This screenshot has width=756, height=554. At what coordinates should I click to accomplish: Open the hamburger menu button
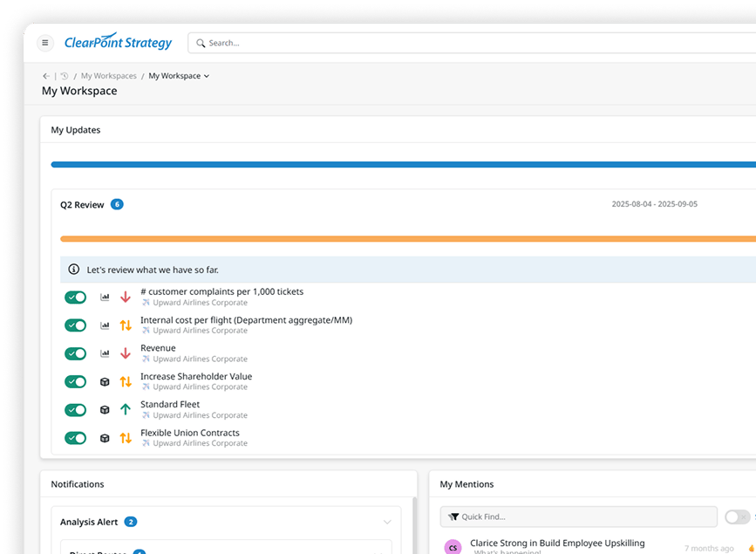tap(44, 43)
